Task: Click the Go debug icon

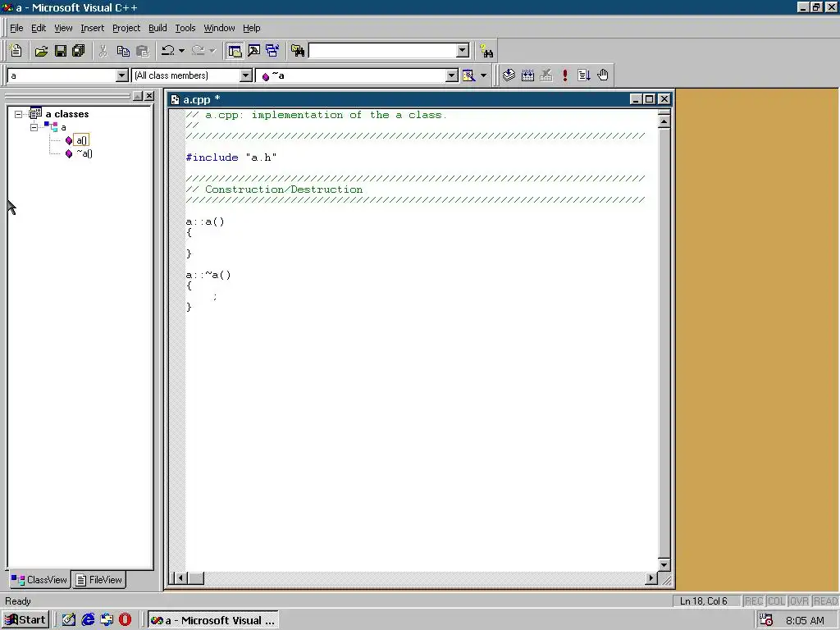Action: click(584, 75)
